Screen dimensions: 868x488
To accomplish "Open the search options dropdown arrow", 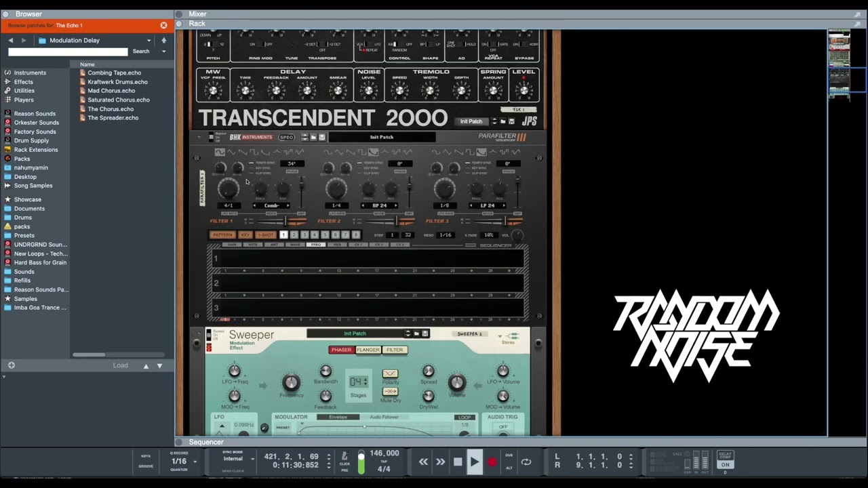I will click(163, 52).
